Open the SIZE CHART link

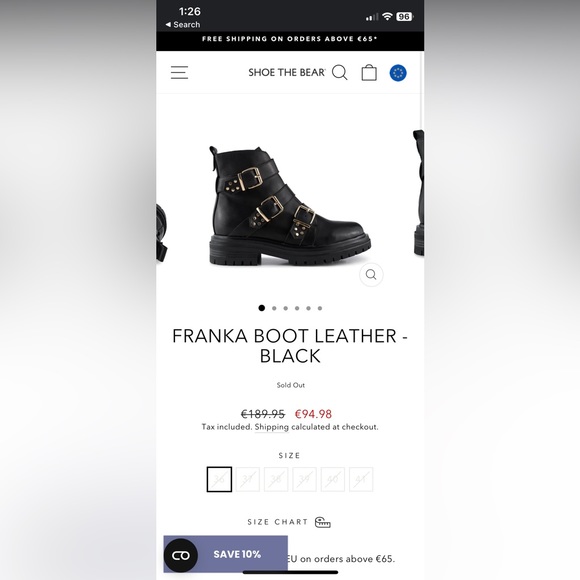(x=277, y=522)
